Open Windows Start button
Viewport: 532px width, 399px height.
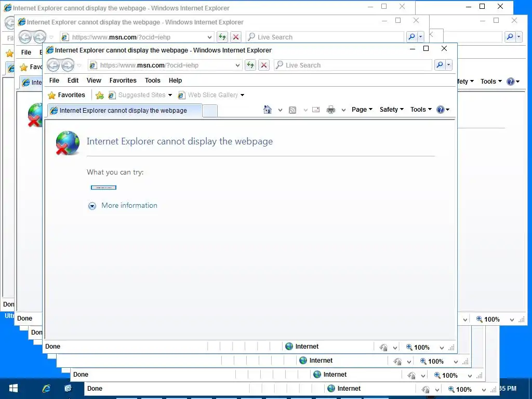point(13,389)
